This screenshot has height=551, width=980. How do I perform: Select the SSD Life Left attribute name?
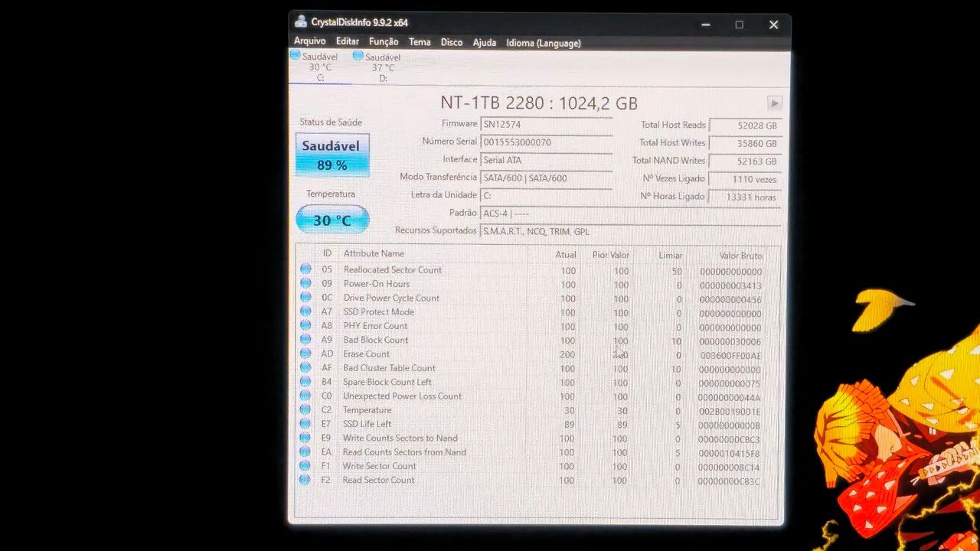tap(367, 423)
